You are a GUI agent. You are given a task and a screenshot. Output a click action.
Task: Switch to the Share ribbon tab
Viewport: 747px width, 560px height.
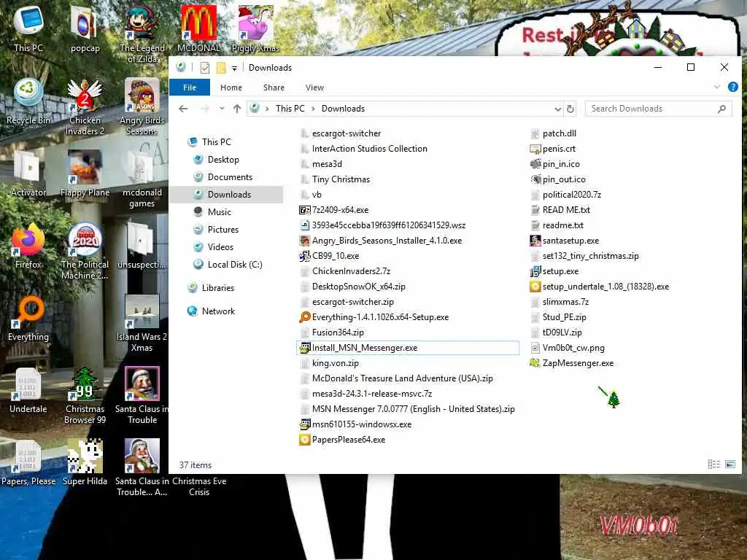pyautogui.click(x=274, y=87)
